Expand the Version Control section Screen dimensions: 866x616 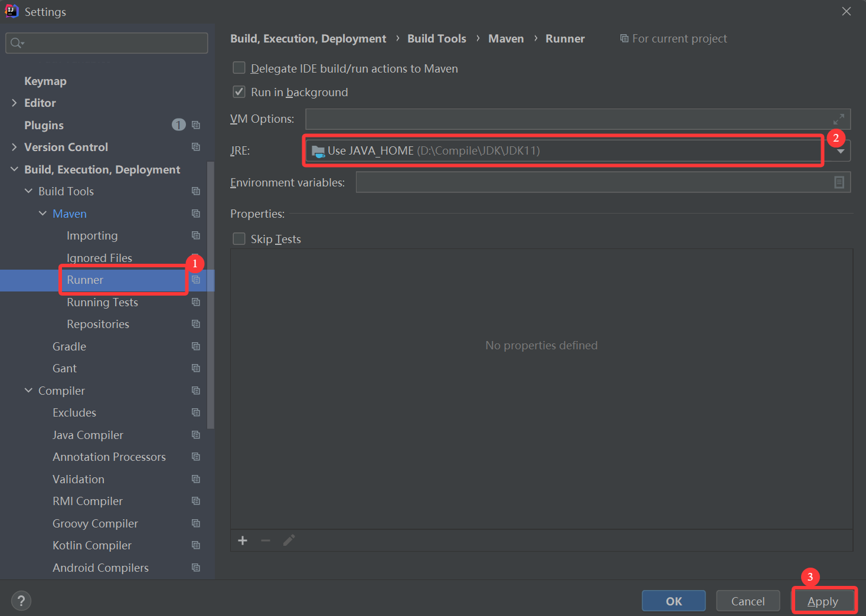14,147
